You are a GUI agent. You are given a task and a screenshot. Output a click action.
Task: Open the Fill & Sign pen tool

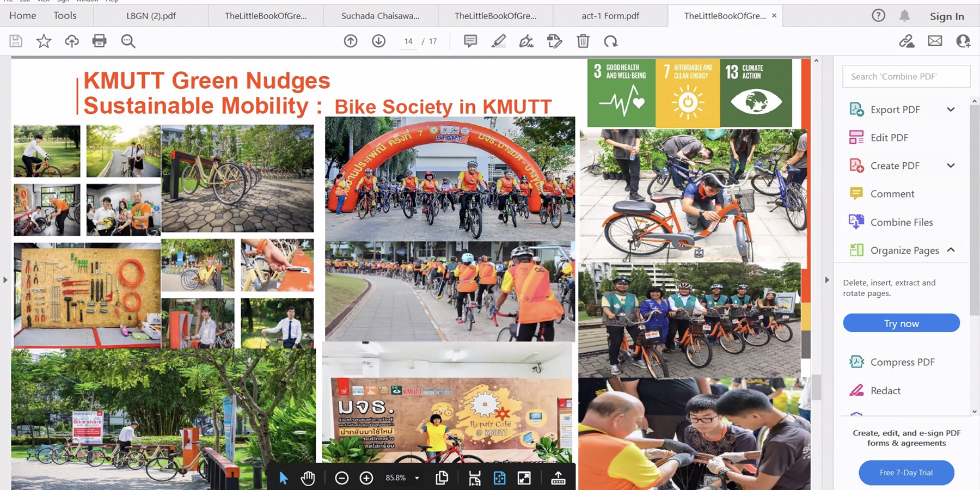point(526,41)
